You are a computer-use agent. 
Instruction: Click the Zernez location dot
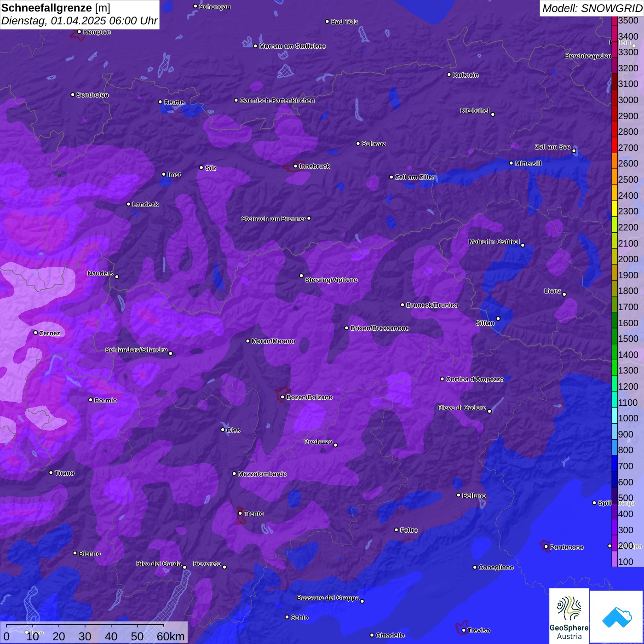pos(35,333)
